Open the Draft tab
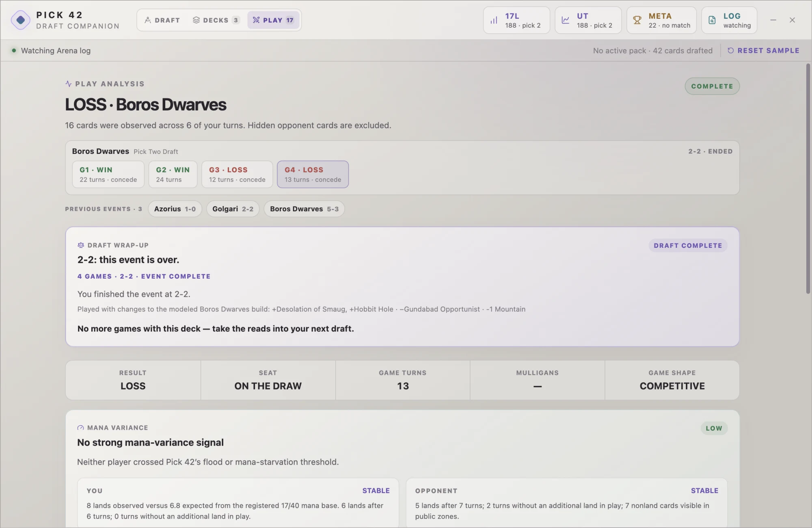 click(162, 20)
